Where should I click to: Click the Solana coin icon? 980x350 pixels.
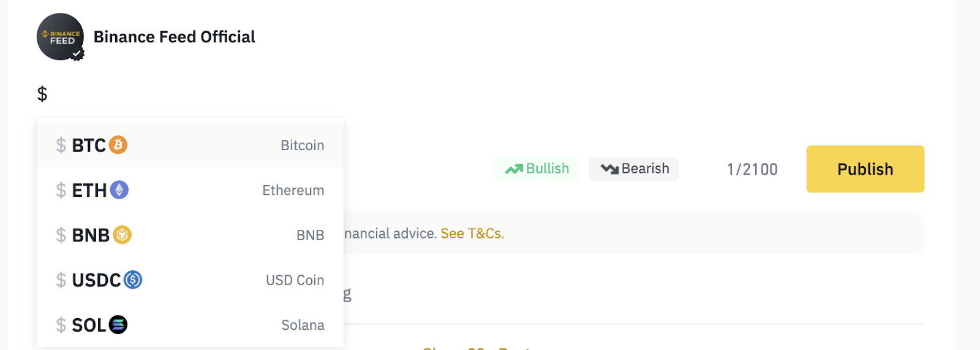coord(118,324)
